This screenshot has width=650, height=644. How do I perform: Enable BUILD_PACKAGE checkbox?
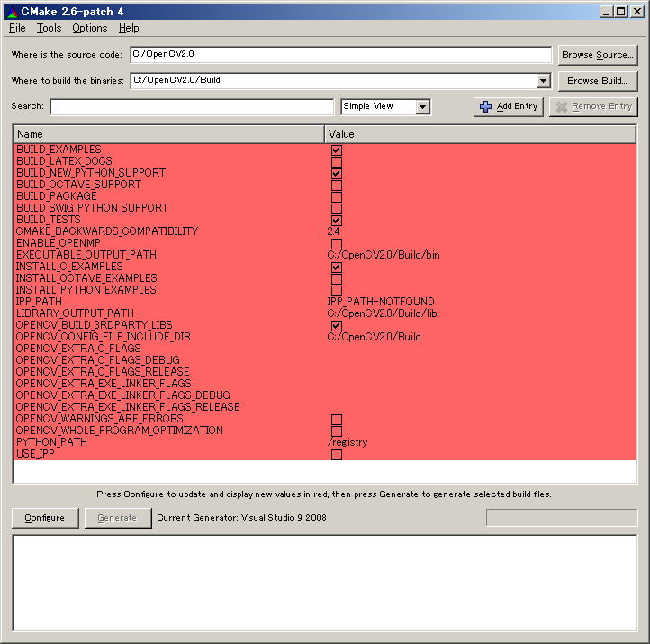point(337,197)
